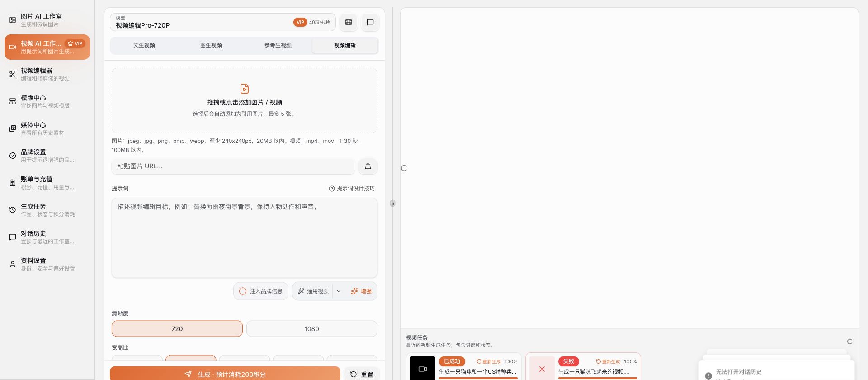
Task: Click the VIP crown badge in sidebar
Action: point(75,43)
